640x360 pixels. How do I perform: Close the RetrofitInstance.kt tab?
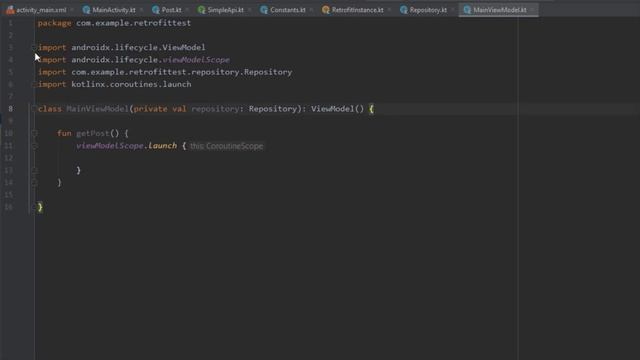(x=390, y=10)
